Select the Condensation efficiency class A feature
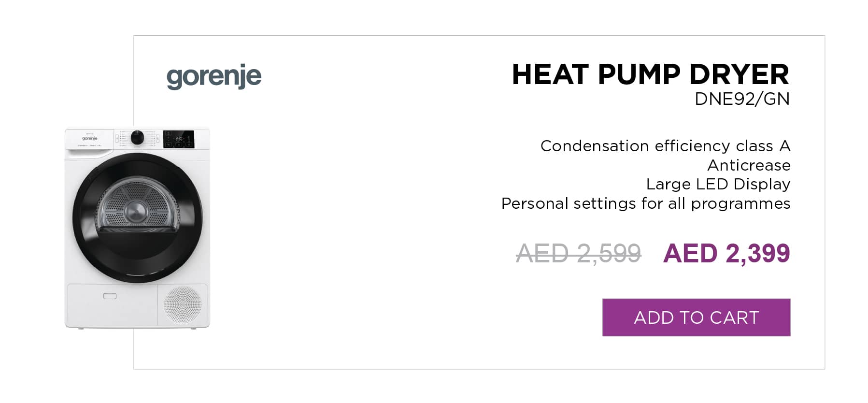Viewport: 868px width, 403px height. tap(665, 145)
